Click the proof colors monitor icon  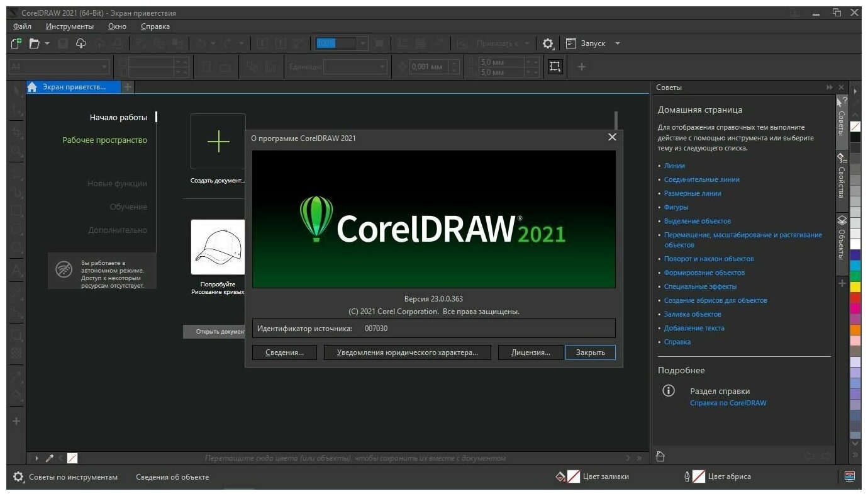[850, 476]
